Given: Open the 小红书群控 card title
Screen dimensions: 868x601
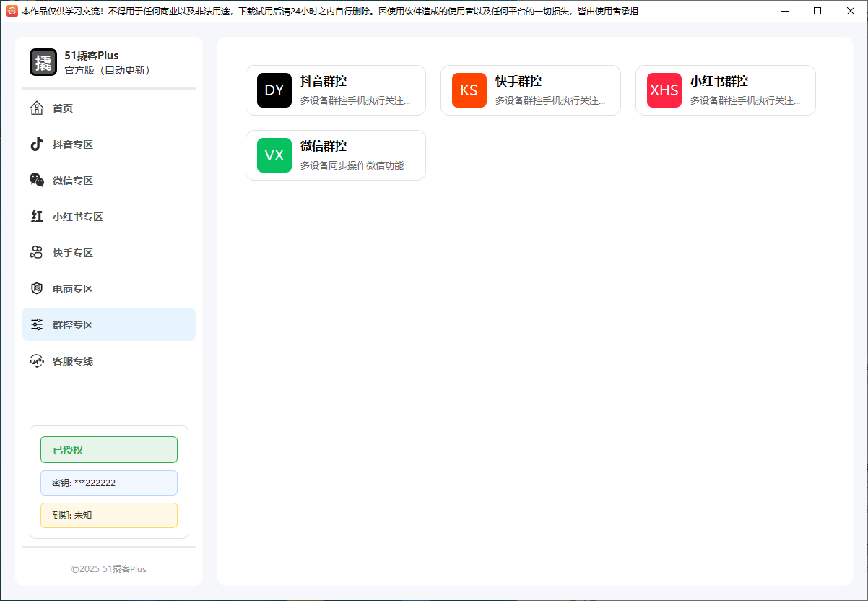Looking at the screenshot, I should click(719, 81).
